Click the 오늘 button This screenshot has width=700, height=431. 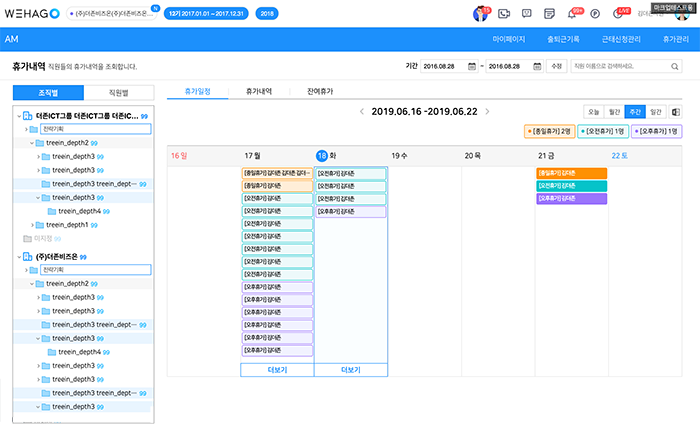coord(593,112)
